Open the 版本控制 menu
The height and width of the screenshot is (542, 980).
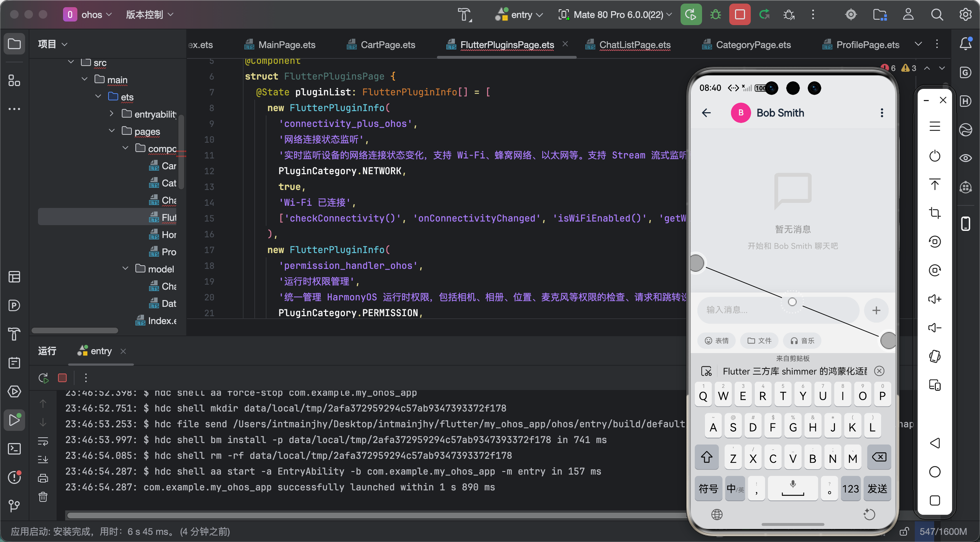[149, 15]
